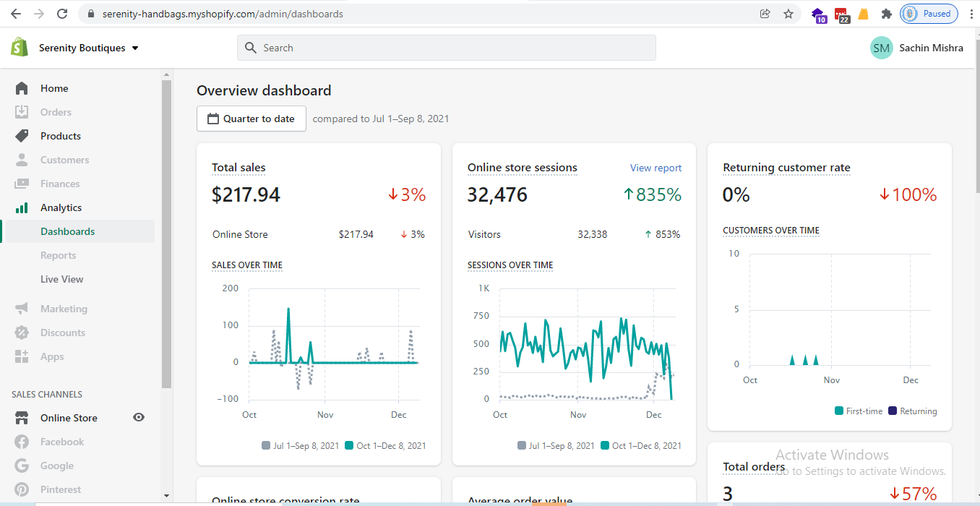This screenshot has height=506, width=980.
Task: Click the Products tag icon
Action: click(x=22, y=136)
